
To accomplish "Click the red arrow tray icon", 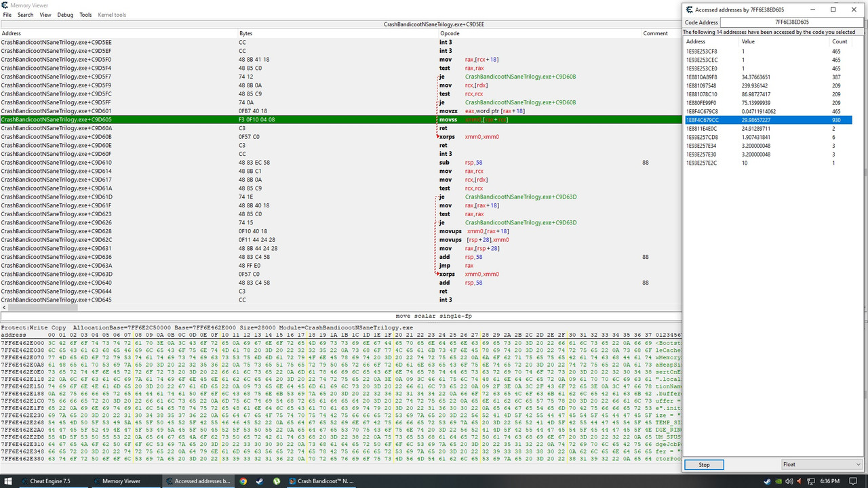I will (800, 481).
